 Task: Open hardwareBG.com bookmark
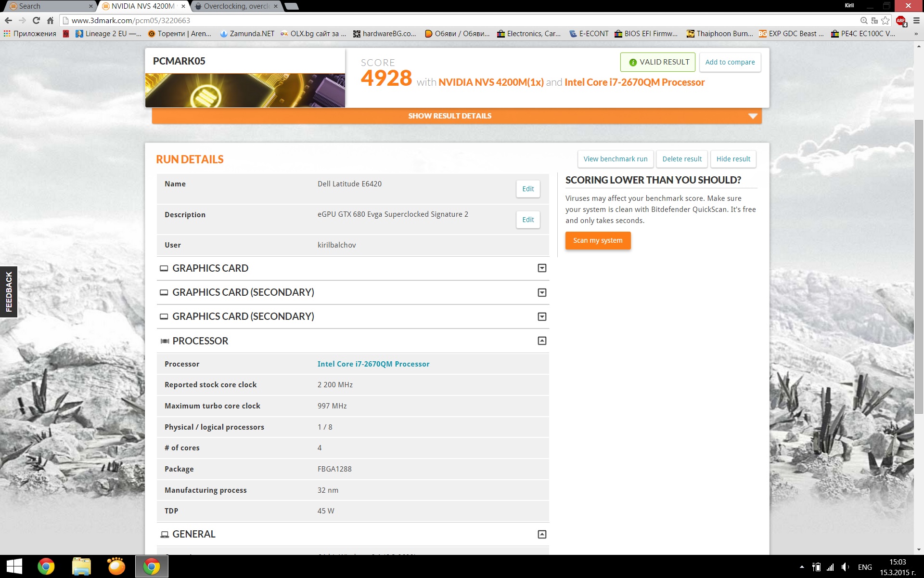coord(385,34)
